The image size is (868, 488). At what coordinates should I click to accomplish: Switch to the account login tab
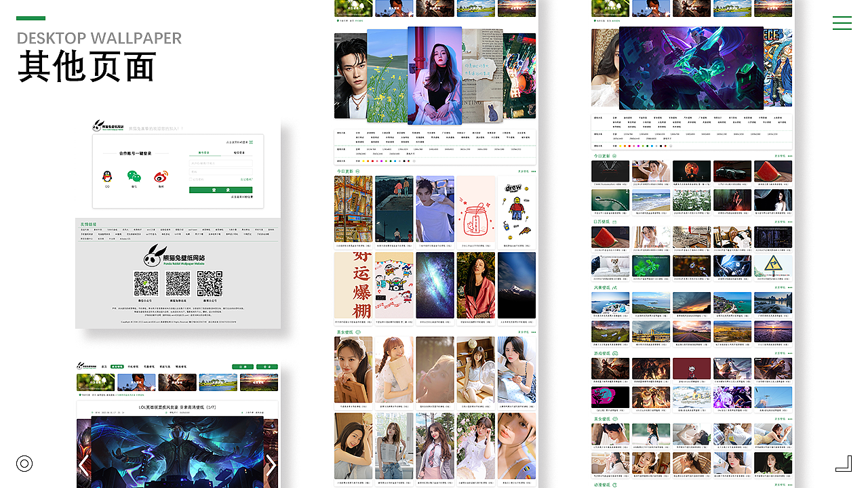(203, 153)
